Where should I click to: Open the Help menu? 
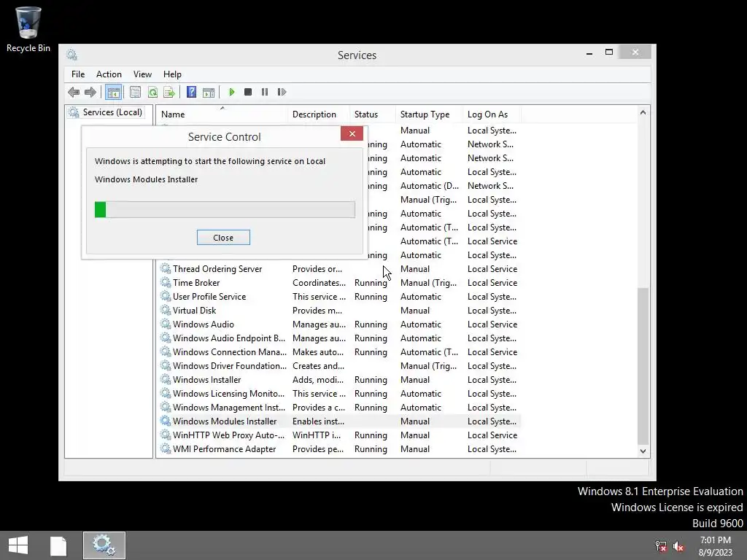tap(172, 74)
